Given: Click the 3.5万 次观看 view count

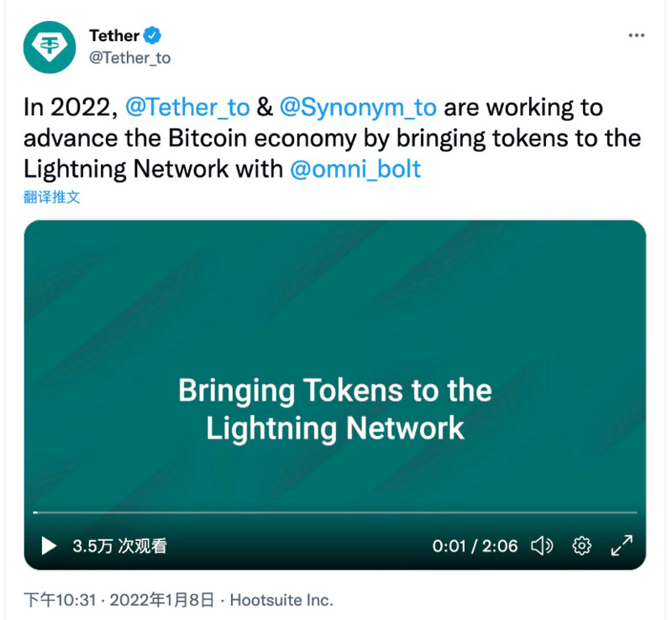Looking at the screenshot, I should pyautogui.click(x=119, y=546).
